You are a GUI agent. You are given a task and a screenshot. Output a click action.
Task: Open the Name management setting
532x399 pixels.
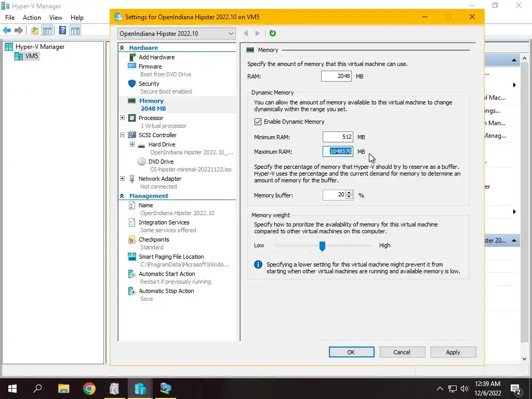click(x=145, y=205)
